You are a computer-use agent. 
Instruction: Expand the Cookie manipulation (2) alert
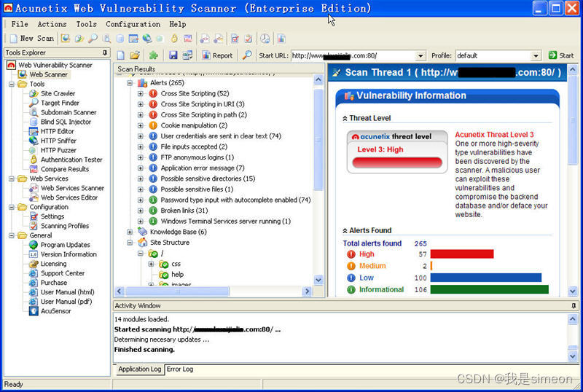[x=141, y=126]
